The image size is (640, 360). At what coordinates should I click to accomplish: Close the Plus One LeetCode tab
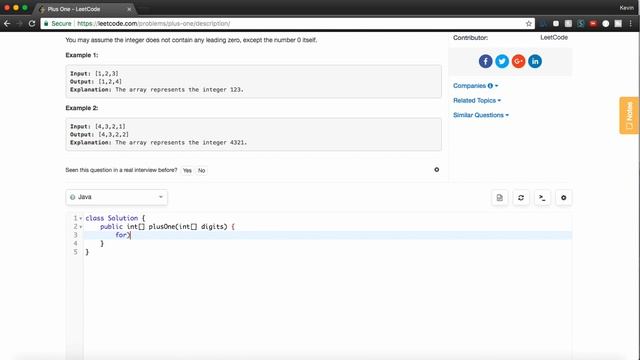[129, 9]
